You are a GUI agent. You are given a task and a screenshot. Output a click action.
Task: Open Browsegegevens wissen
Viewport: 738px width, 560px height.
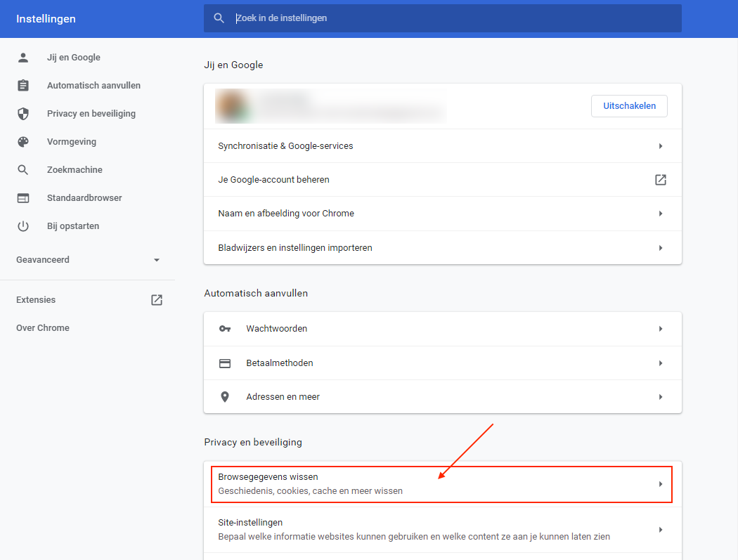coord(441,484)
